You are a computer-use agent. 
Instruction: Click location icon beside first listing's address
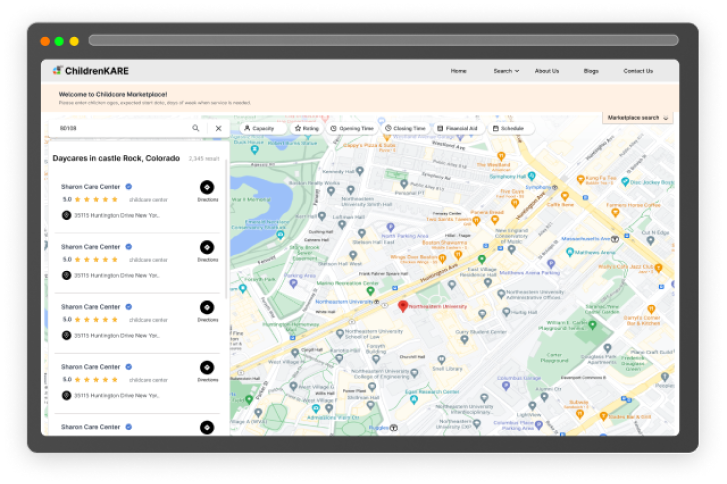tap(66, 214)
